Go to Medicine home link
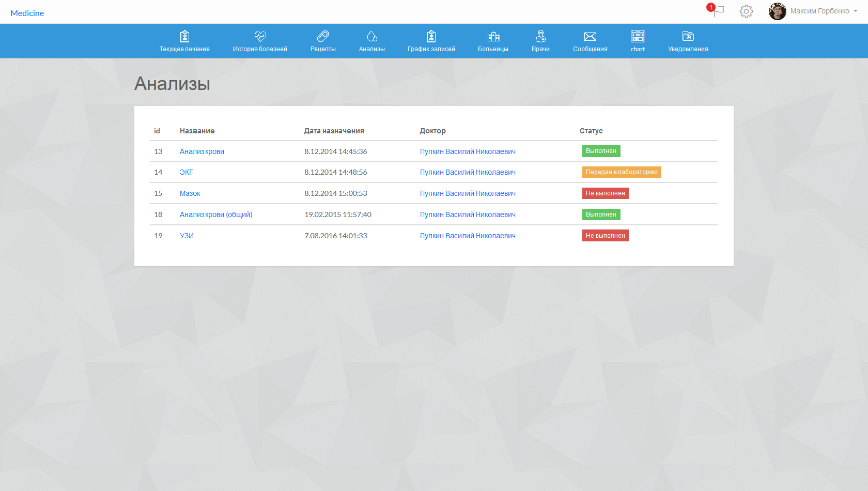868x491 pixels. click(x=27, y=13)
